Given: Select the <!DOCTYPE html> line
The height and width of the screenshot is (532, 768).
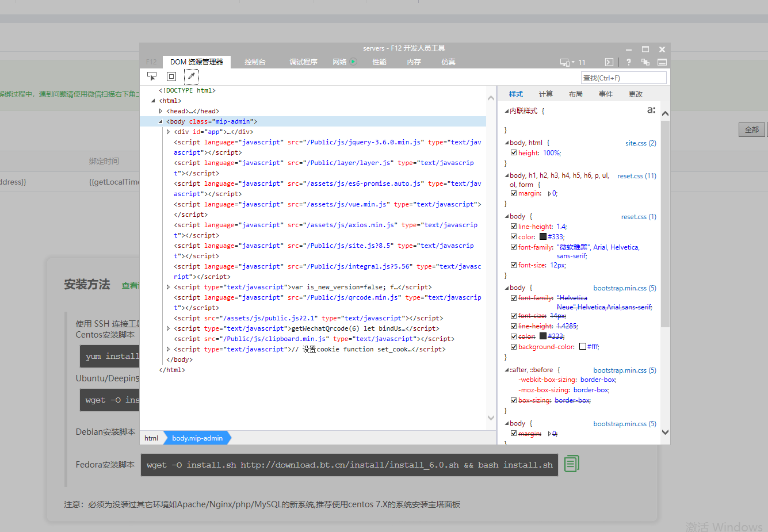Looking at the screenshot, I should (x=187, y=90).
